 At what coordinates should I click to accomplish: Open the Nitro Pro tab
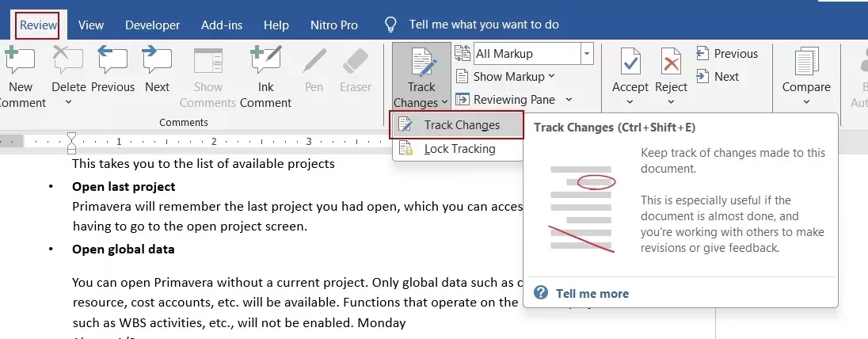[333, 25]
